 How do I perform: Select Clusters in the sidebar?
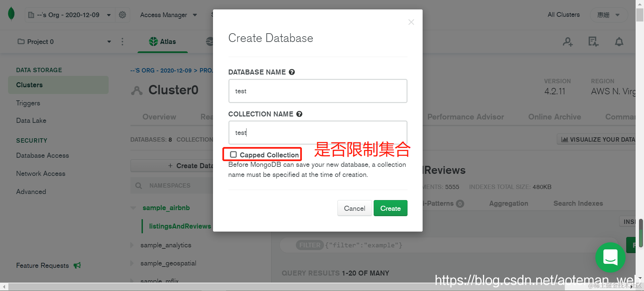[x=58, y=85]
